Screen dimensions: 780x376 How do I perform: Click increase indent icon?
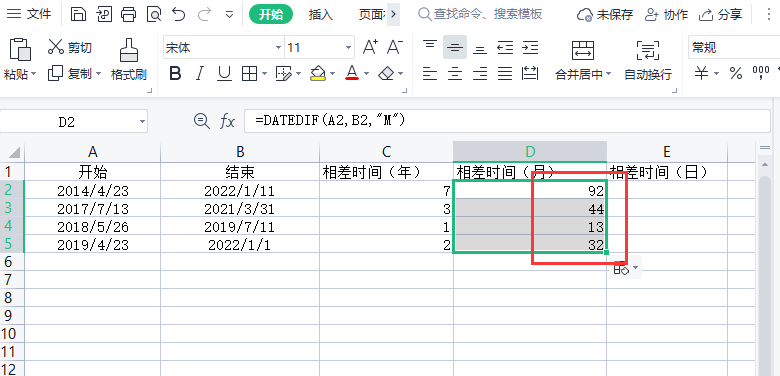tap(530, 48)
